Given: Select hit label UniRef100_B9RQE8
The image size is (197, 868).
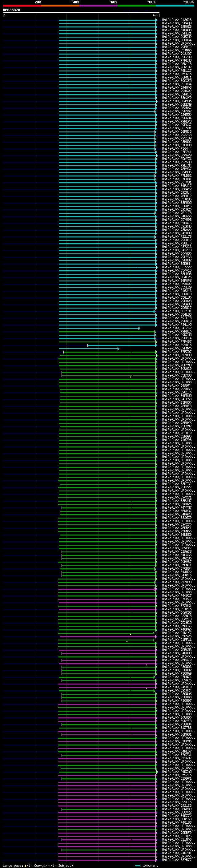Looking at the screenshot, I should pyautogui.click(x=177, y=26).
